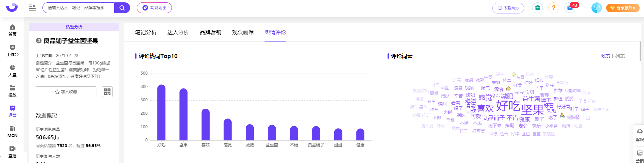Click the 数据概览 heading
The width and height of the screenshot is (644, 163).
(x=47, y=115)
